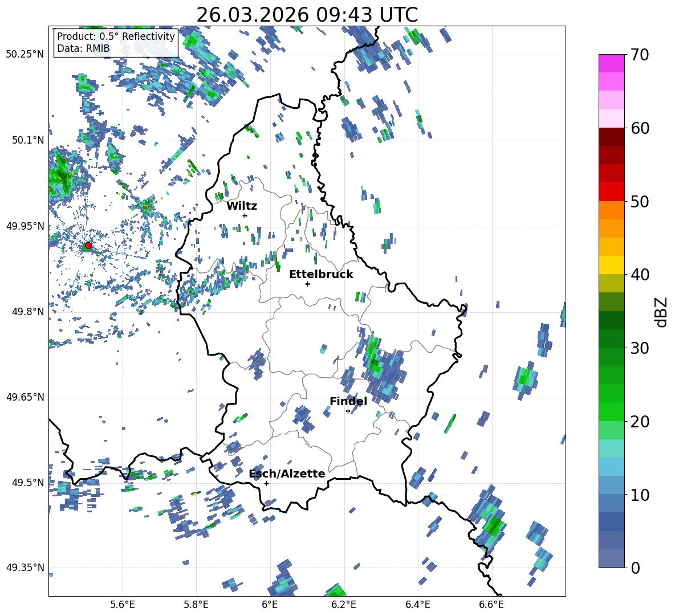Click the 6.4°E longitude label
Image resolution: width=675 pixels, height=616 pixels.
coord(417,605)
